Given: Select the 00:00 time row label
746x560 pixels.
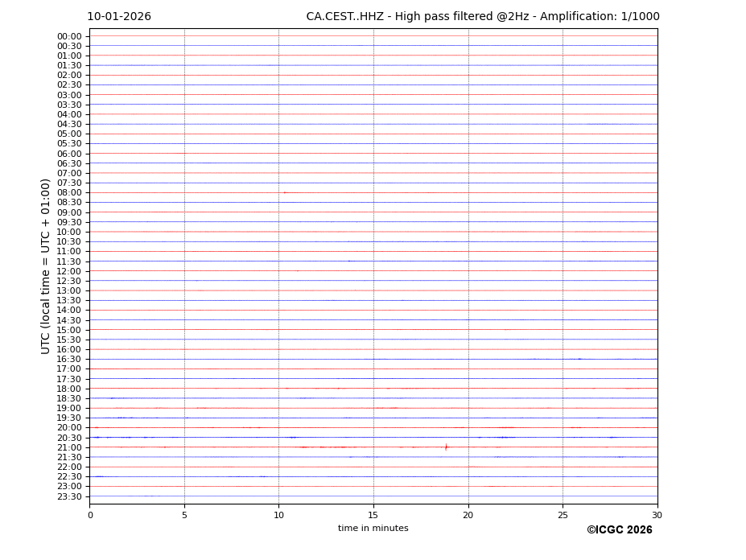Looking at the screenshot, I should pyautogui.click(x=69, y=36).
